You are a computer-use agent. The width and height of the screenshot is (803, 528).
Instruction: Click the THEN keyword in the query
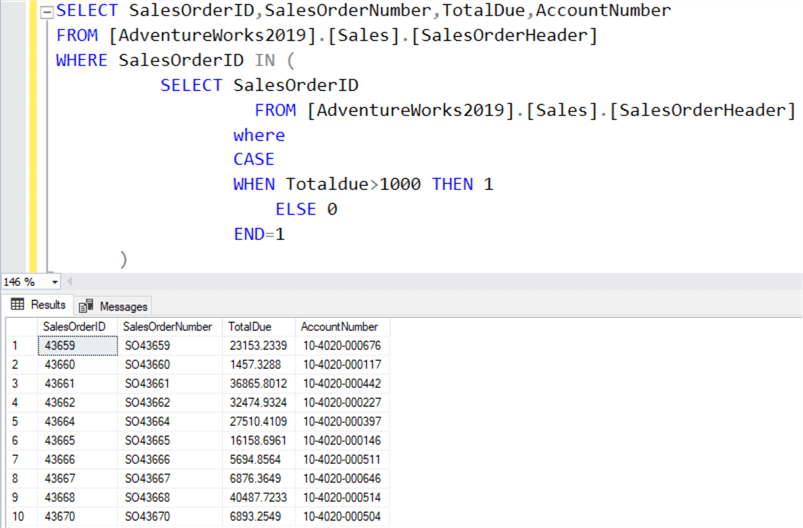[453, 184]
